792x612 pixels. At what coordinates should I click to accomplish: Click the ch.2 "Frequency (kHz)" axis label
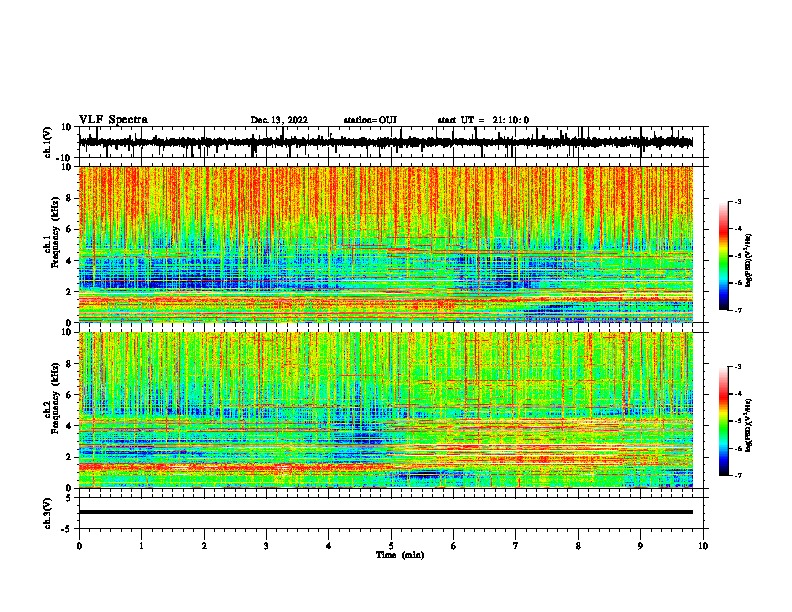pyautogui.click(x=54, y=398)
